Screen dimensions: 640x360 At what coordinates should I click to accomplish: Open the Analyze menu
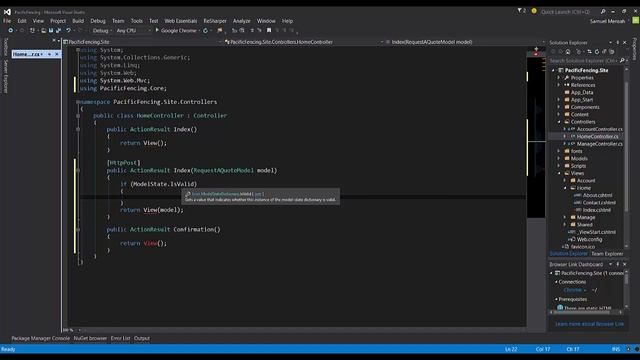(242, 21)
